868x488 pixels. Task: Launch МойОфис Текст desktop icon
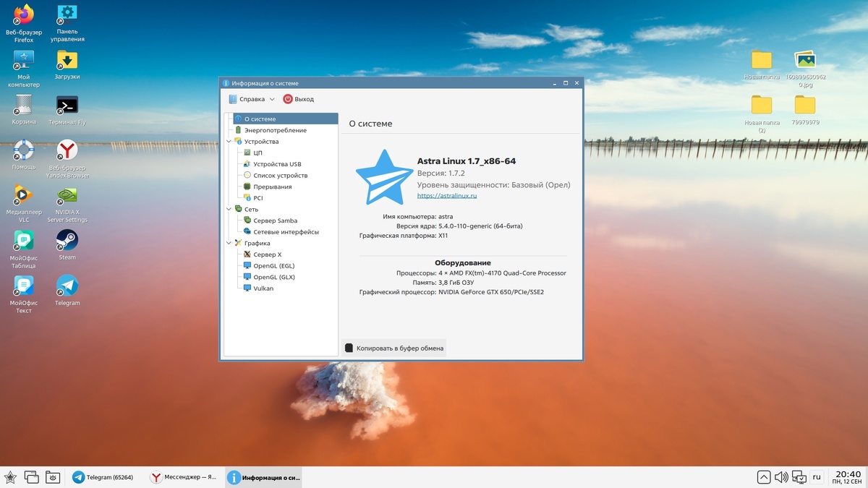coord(24,286)
